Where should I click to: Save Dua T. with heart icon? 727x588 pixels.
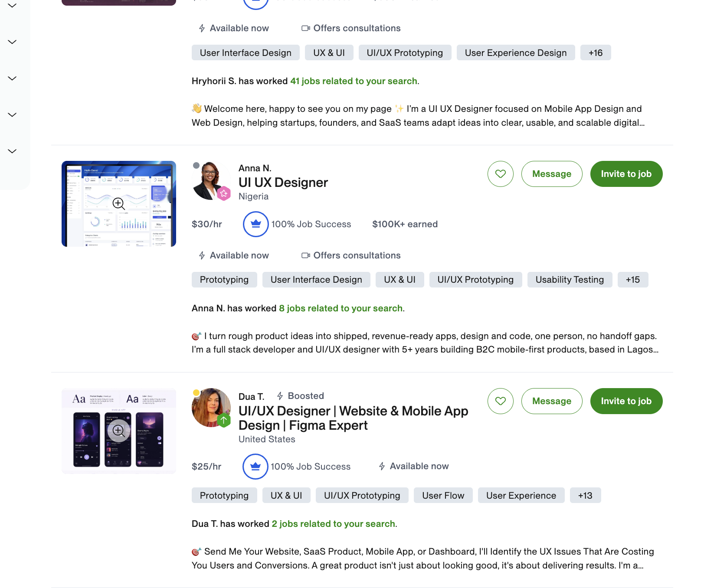coord(501,401)
